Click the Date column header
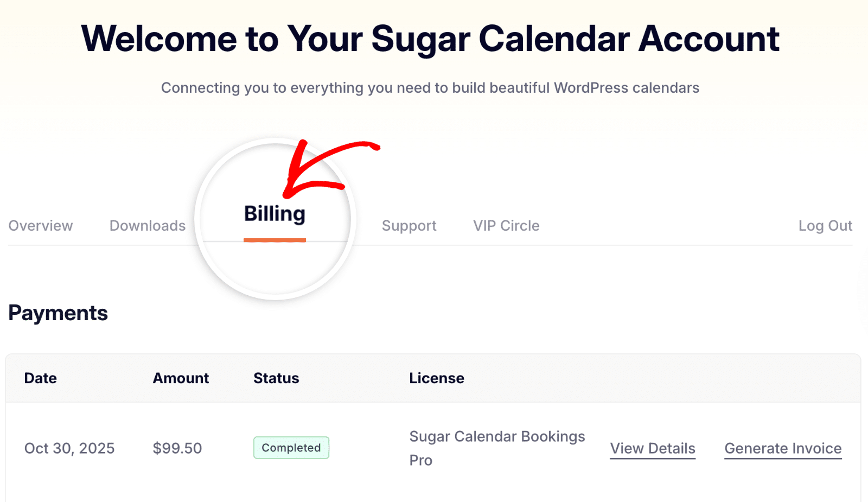Screen dimensions: 868x502 click(x=40, y=378)
